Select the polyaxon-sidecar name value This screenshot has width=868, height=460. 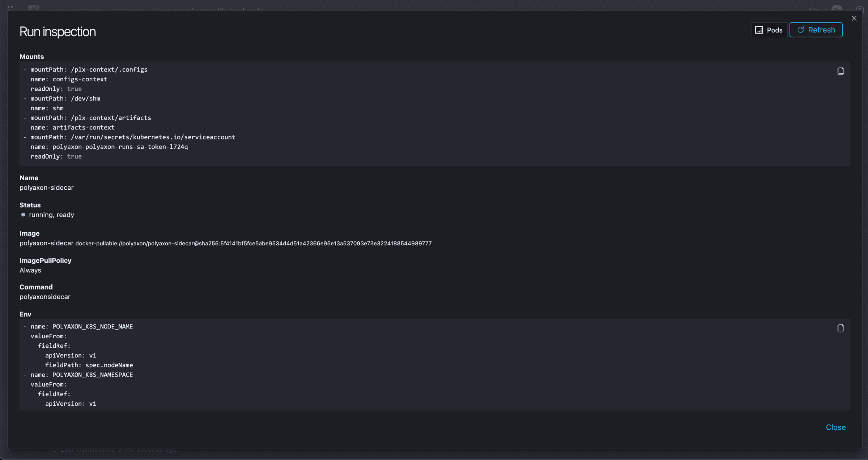pos(46,188)
